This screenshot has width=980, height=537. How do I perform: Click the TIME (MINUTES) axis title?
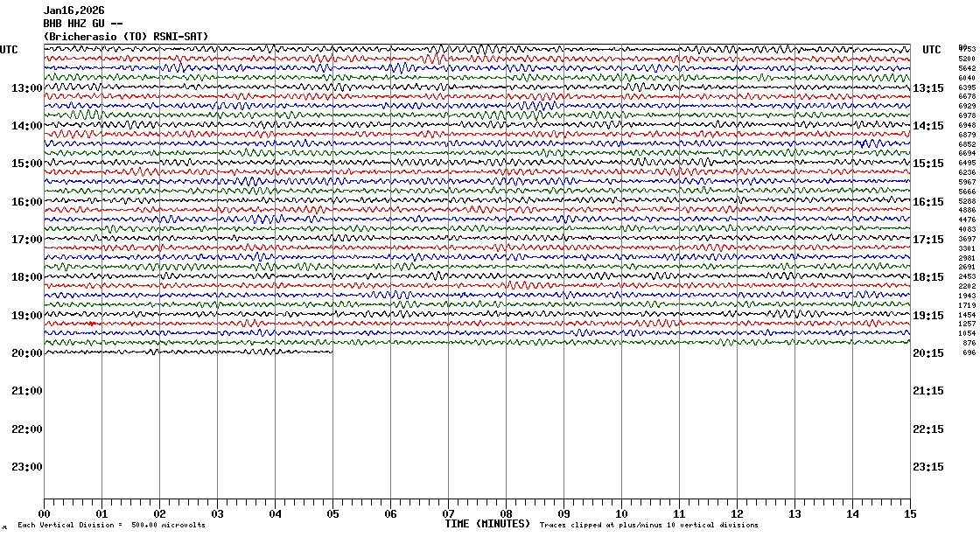pyautogui.click(x=487, y=524)
